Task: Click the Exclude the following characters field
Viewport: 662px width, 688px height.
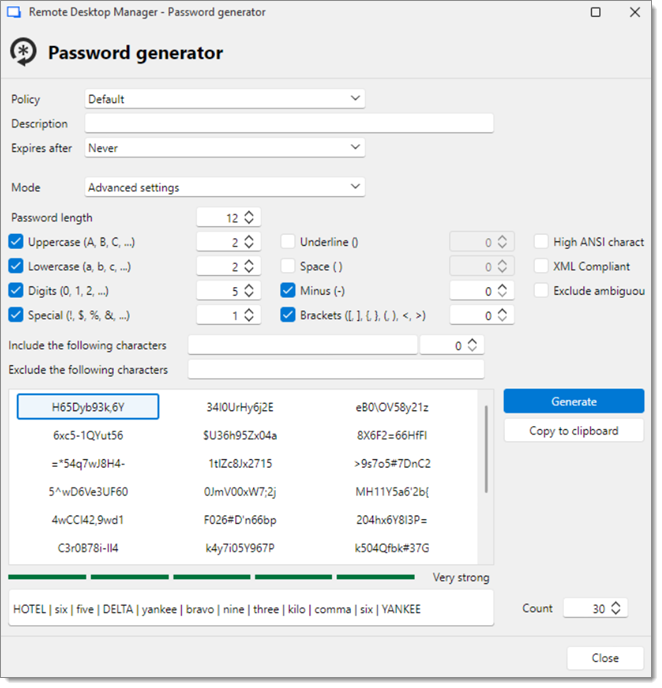Action: [x=338, y=371]
